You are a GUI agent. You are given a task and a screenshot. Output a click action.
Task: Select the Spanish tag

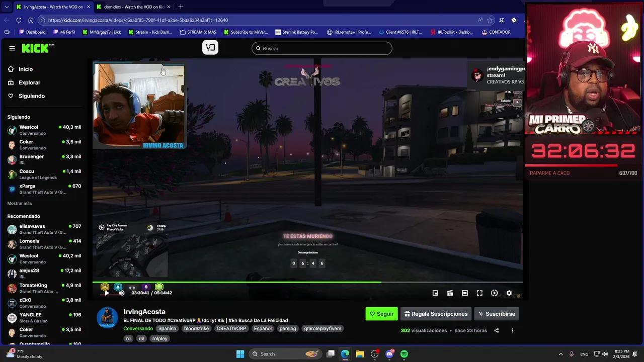pos(167,328)
